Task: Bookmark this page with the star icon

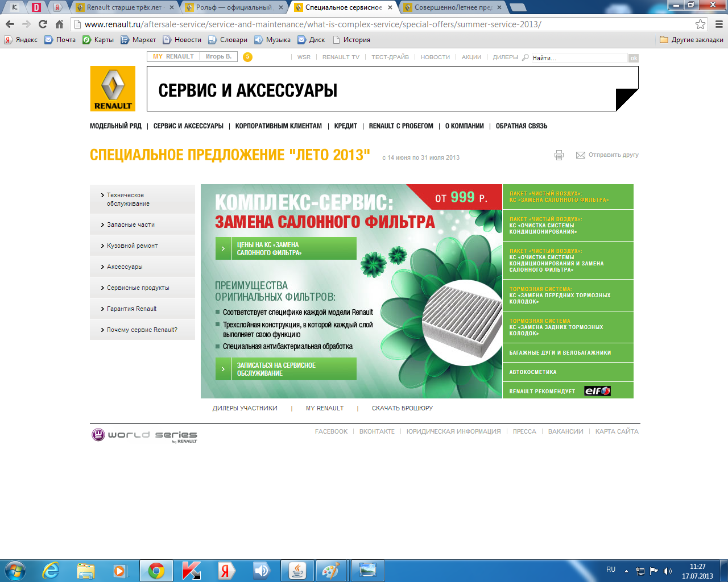Action: click(x=700, y=24)
